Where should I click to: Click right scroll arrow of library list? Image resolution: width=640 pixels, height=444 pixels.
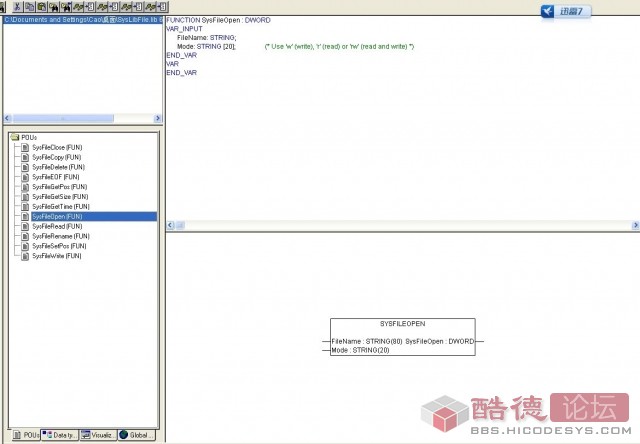pyautogui.click(x=157, y=119)
